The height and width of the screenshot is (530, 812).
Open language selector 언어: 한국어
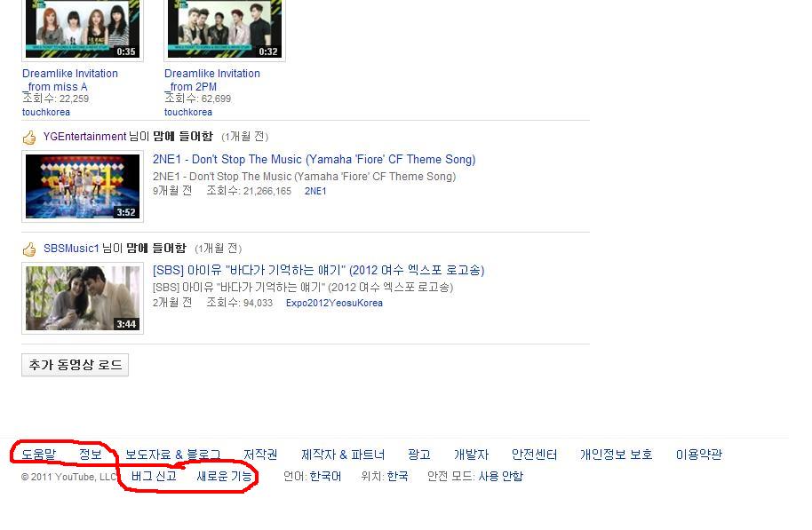click(x=312, y=476)
